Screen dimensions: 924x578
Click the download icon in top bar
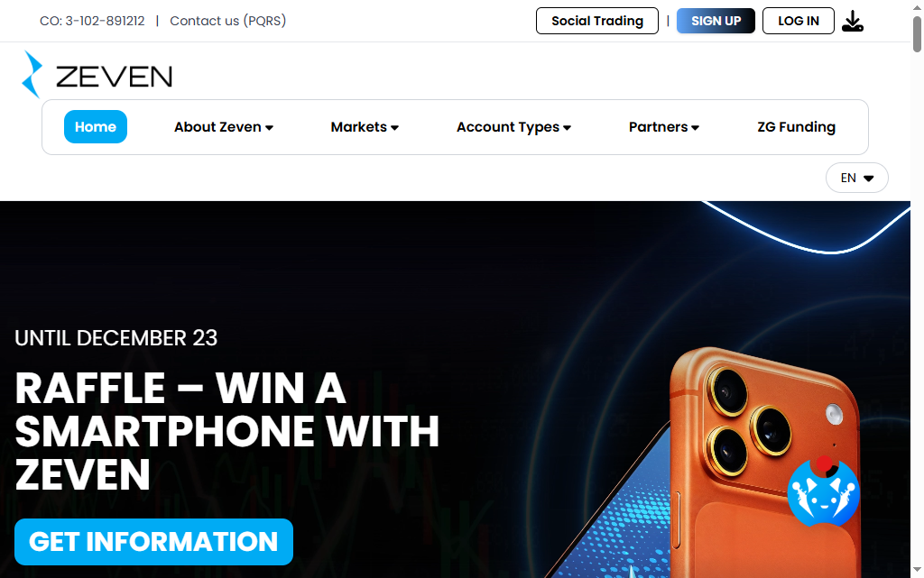tap(852, 21)
